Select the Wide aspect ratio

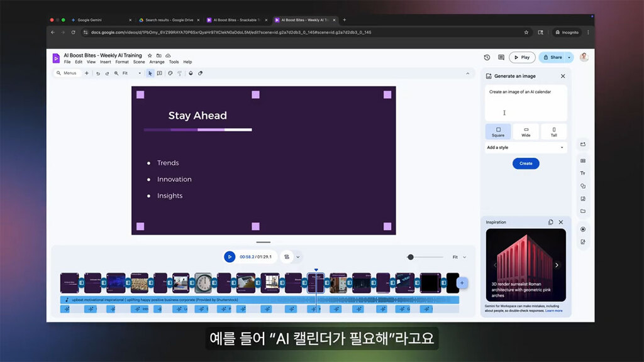(x=526, y=132)
